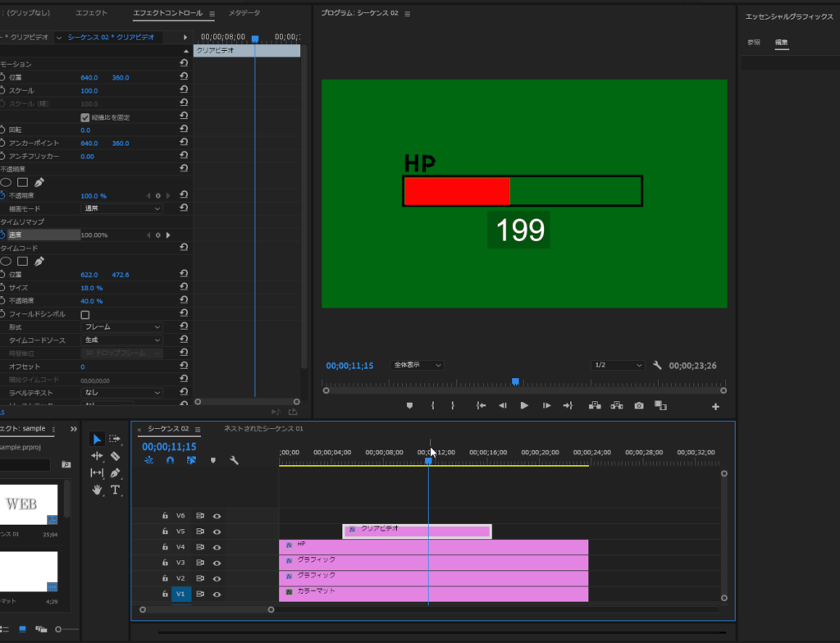Click the project thumbnail zoom slider
Image resolution: width=840 pixels, height=643 pixels.
click(58, 629)
